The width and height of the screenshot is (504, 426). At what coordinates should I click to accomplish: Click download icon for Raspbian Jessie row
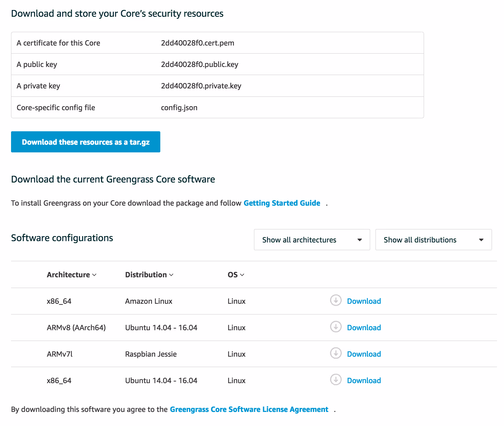point(336,353)
